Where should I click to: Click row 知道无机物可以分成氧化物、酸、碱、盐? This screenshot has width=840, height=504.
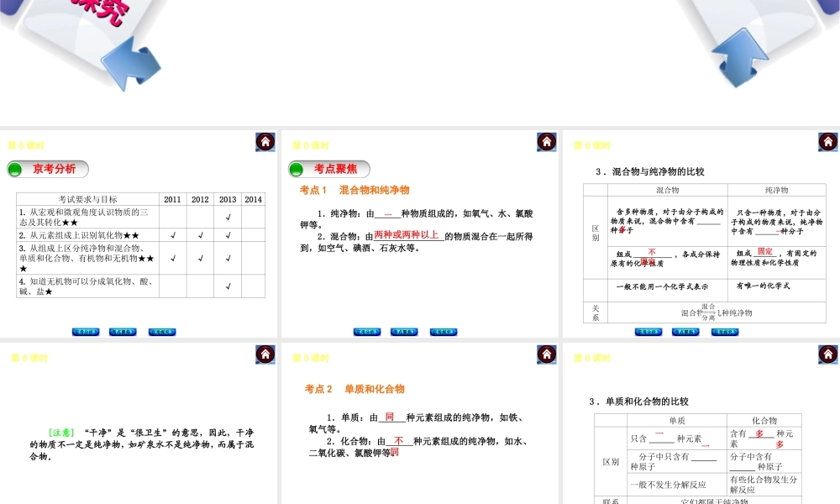pyautogui.click(x=141, y=286)
